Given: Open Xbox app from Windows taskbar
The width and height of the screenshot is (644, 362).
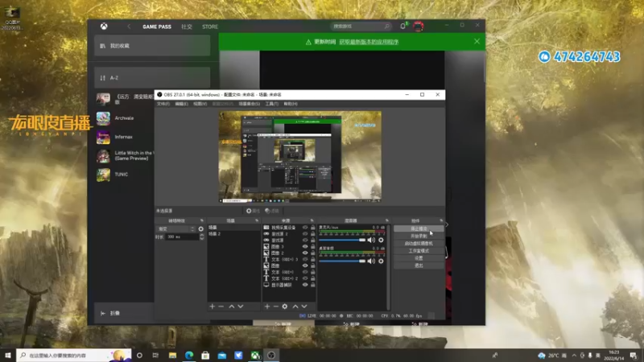Looking at the screenshot, I should click(x=255, y=356).
